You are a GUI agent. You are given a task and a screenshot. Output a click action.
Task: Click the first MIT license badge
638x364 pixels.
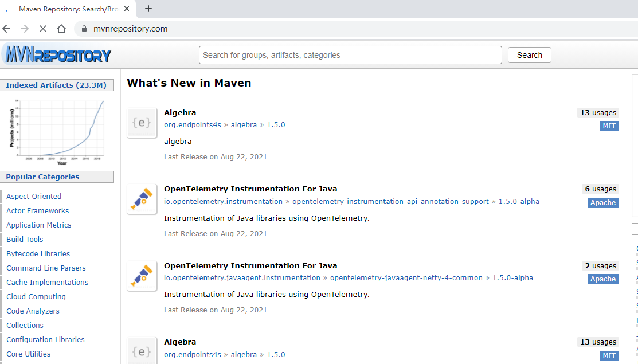coord(609,126)
